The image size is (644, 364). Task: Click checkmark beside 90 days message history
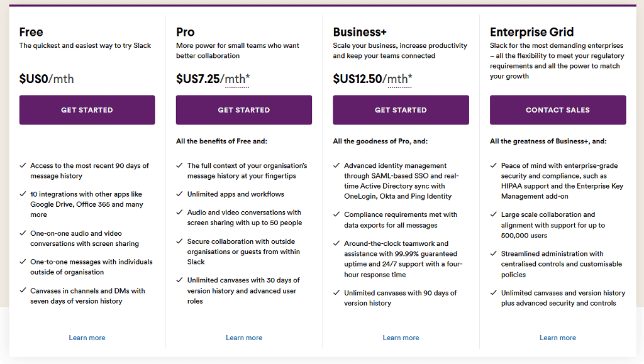[22, 166]
